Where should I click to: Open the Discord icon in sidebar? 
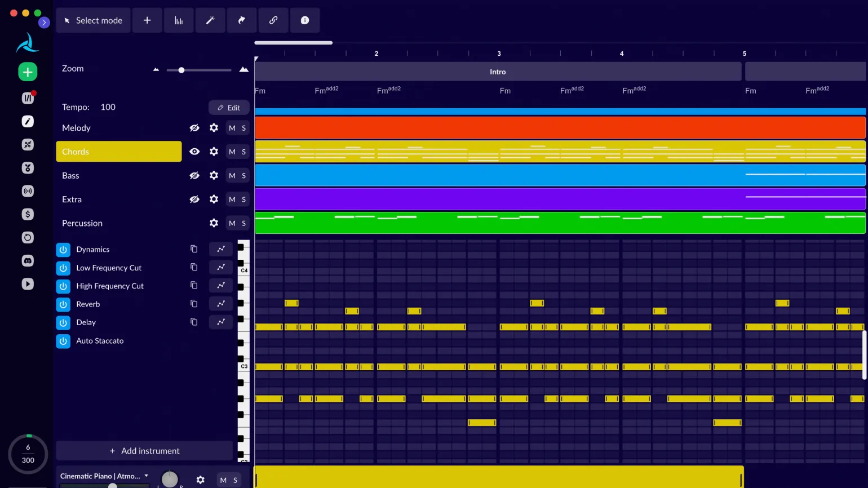pos(28,261)
